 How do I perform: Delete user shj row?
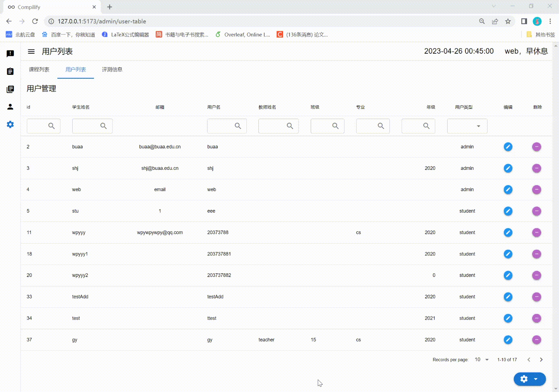[x=536, y=168]
